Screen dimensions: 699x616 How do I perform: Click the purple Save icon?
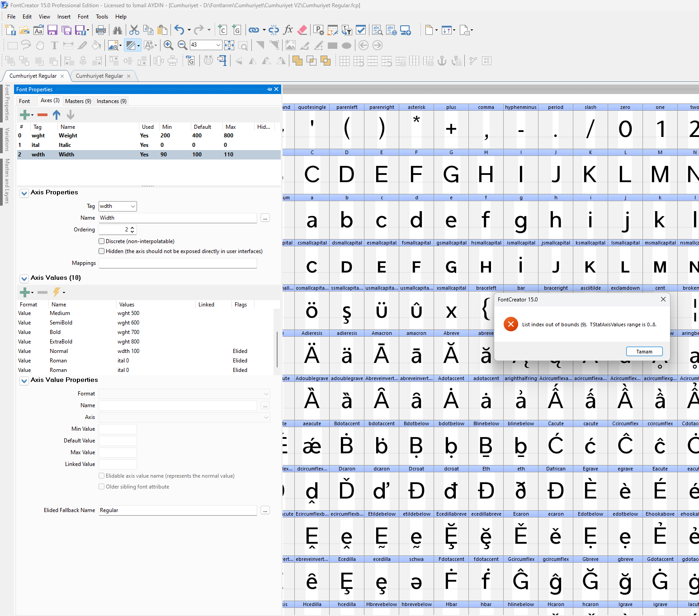(x=52, y=30)
